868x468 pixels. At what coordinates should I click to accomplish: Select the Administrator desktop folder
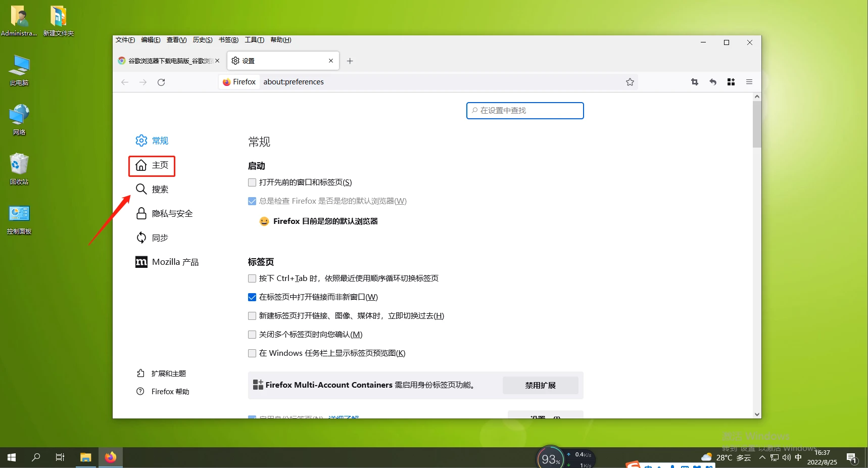pos(19,21)
